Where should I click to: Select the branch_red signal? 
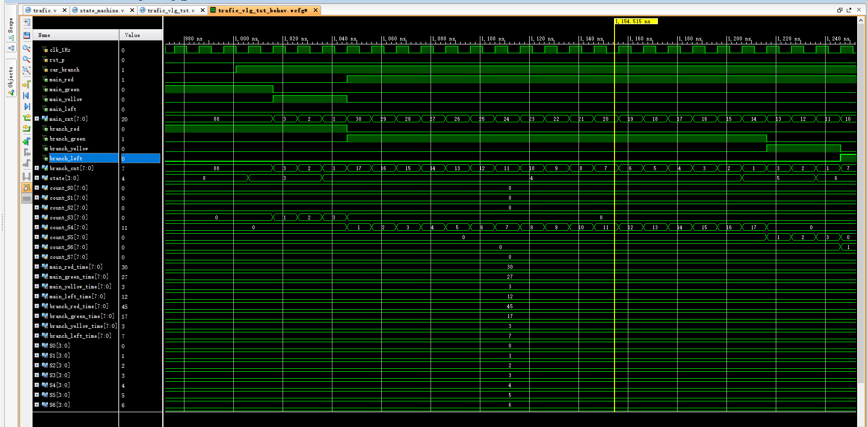pos(64,129)
